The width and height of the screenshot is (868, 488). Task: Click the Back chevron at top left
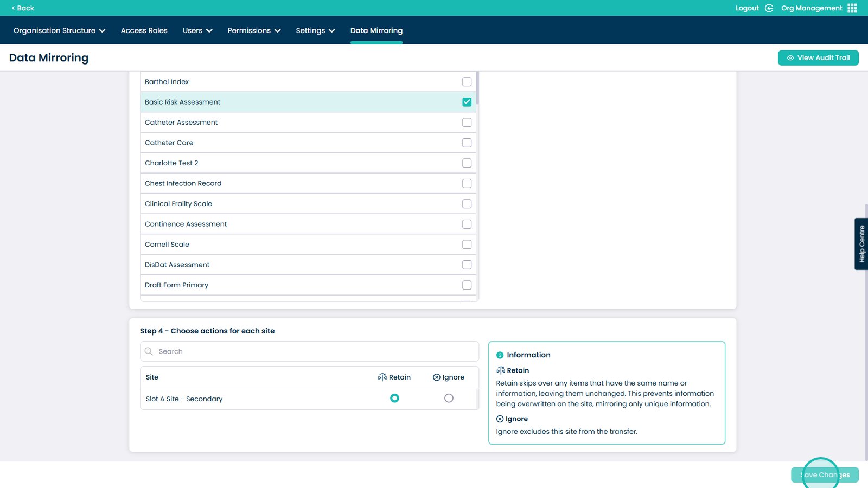coord(13,8)
